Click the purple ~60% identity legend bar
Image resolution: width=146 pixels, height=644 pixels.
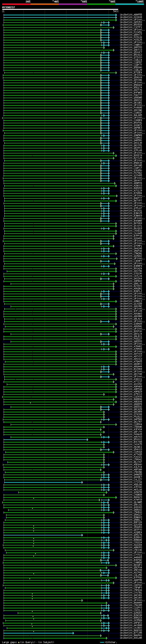[73, 4]
